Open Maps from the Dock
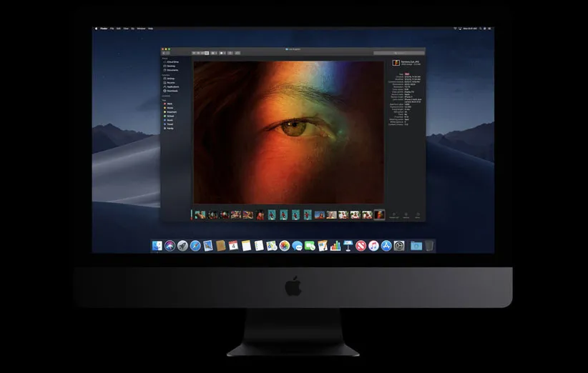Viewport: 588px width, 373px height. (x=272, y=246)
